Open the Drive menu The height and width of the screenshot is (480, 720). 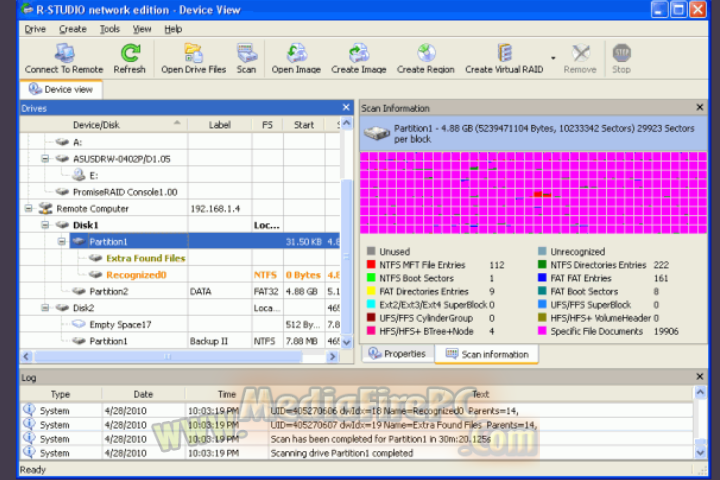[35, 29]
